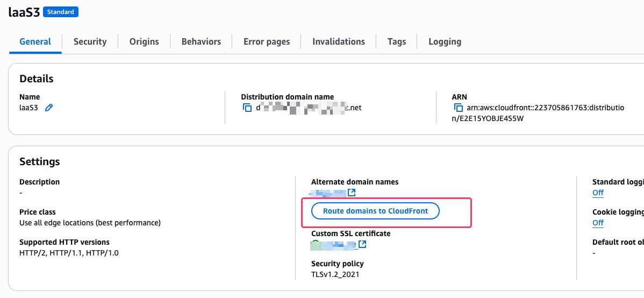Open the Security tab
Viewport: 644px width, 298px height.
(90, 41)
